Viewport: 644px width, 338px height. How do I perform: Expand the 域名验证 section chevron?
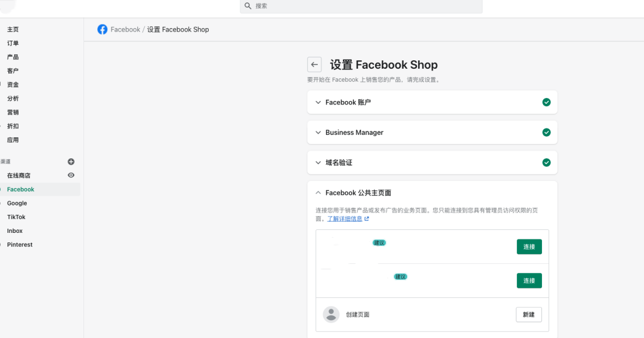(x=318, y=162)
